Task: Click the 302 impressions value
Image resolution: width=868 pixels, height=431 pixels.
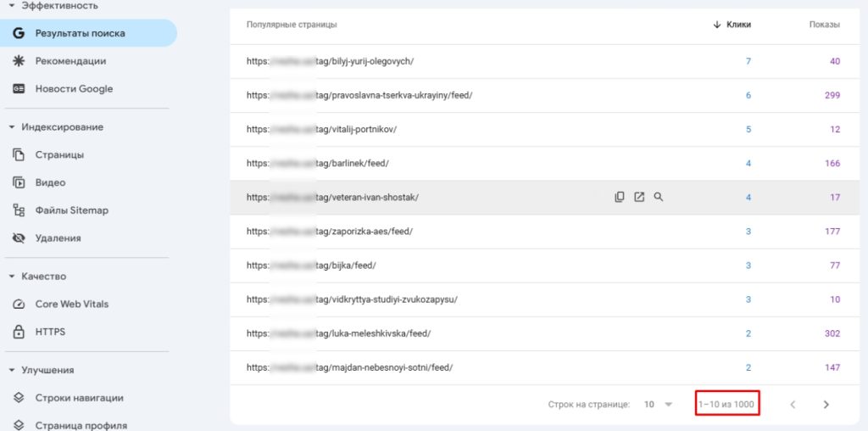Action: pyautogui.click(x=832, y=333)
